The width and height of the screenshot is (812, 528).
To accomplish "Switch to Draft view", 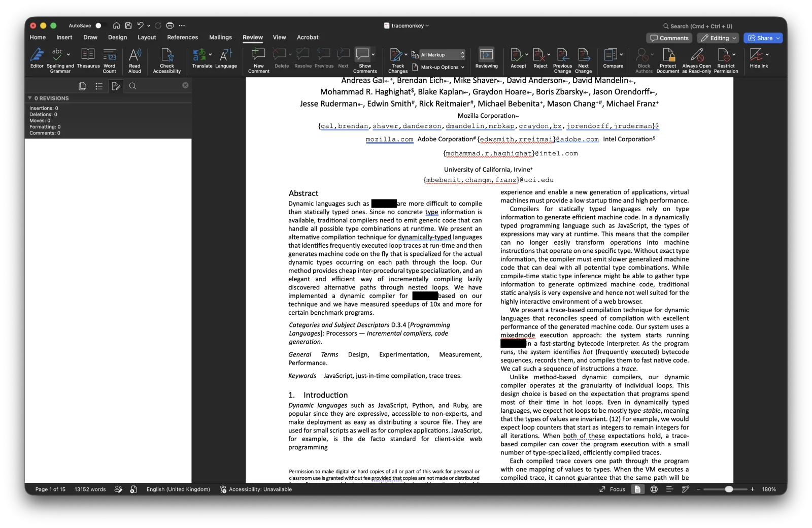I will [686, 489].
